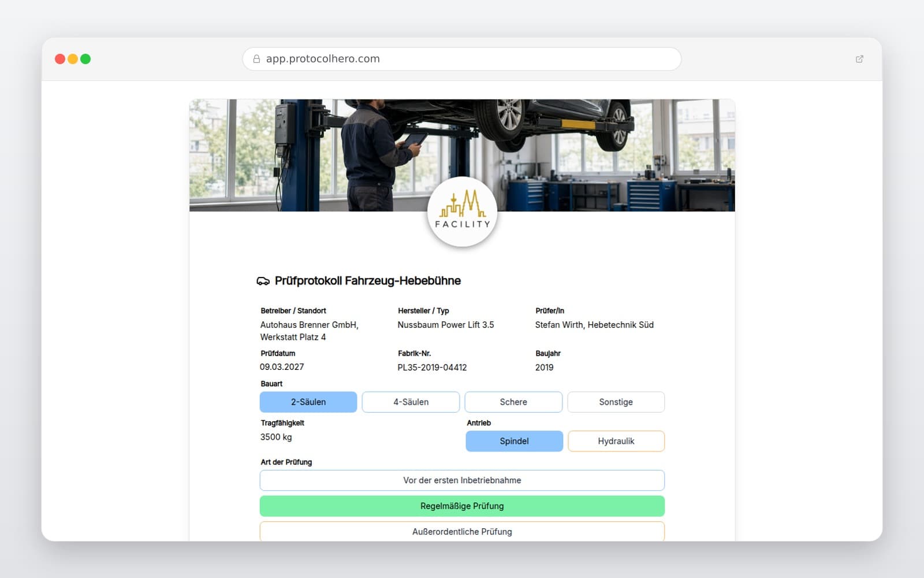This screenshot has height=578, width=924.
Task: Click Nussbaum Power Lift 3.5 text
Action: pos(446,325)
